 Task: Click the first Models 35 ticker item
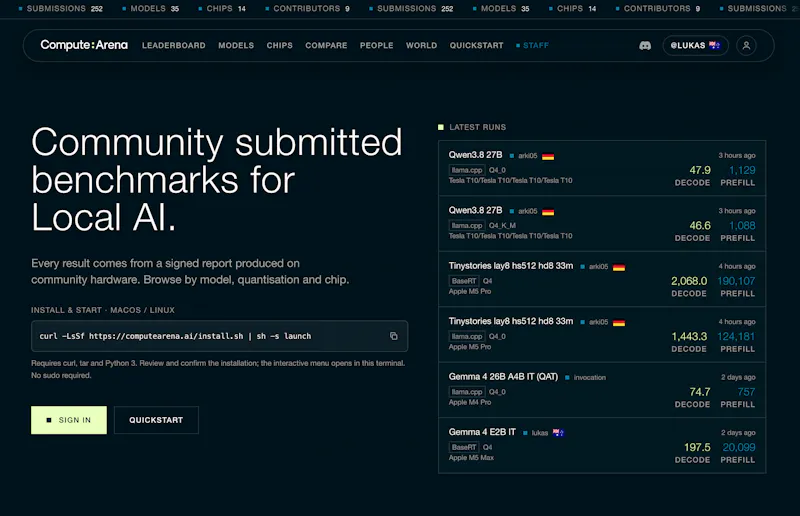[151, 9]
